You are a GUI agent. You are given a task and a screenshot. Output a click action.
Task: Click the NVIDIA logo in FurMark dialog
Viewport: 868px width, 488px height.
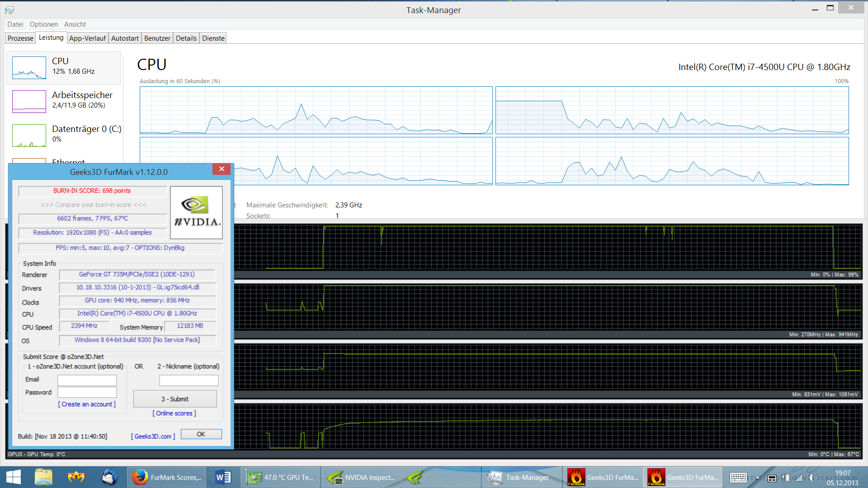[196, 212]
